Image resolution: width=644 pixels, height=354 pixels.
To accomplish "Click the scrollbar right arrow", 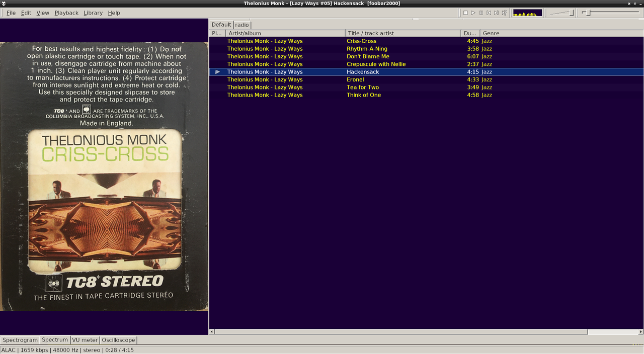I will 640,332.
